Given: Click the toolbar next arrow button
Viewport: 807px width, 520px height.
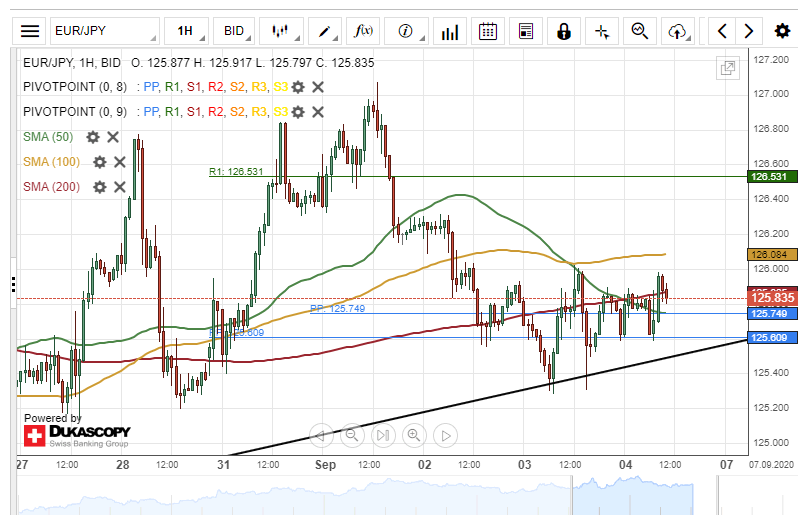Looking at the screenshot, I should (x=747, y=31).
